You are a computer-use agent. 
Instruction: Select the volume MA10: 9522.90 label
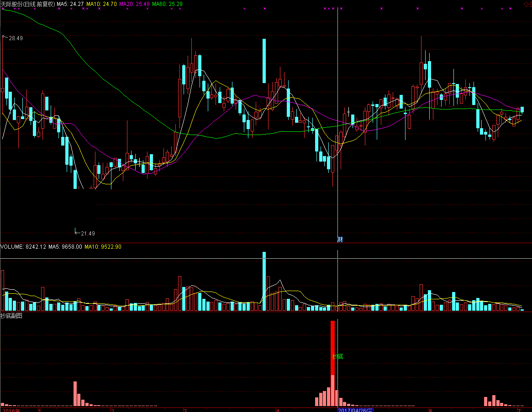(x=103, y=247)
